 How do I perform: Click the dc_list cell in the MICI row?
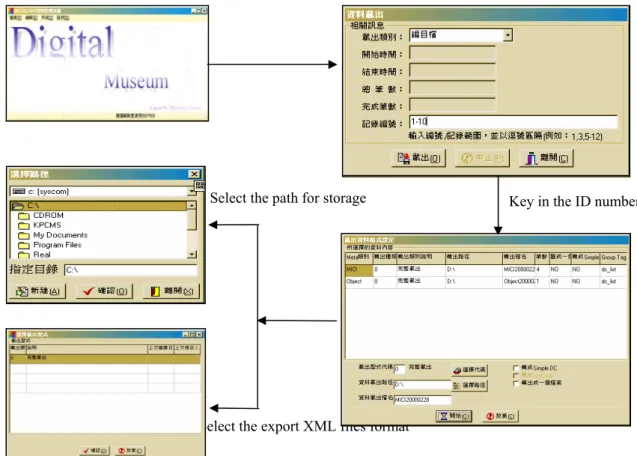click(613, 270)
